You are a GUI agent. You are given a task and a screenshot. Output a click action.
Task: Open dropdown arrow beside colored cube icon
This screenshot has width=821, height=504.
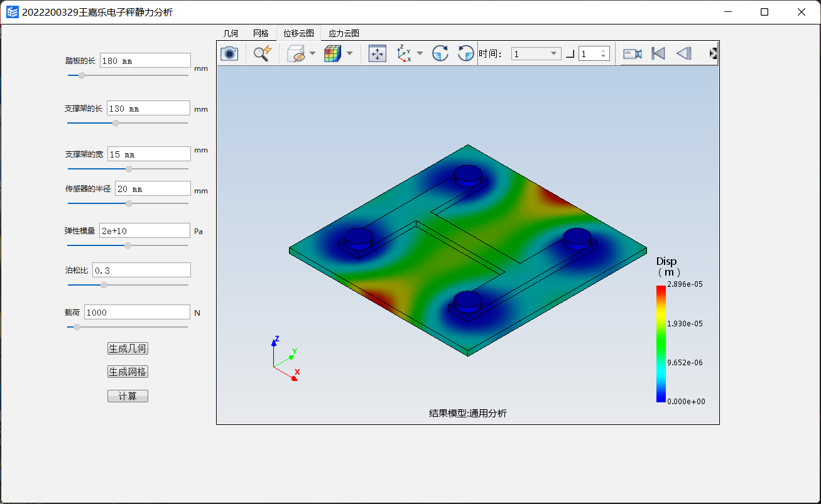point(349,54)
